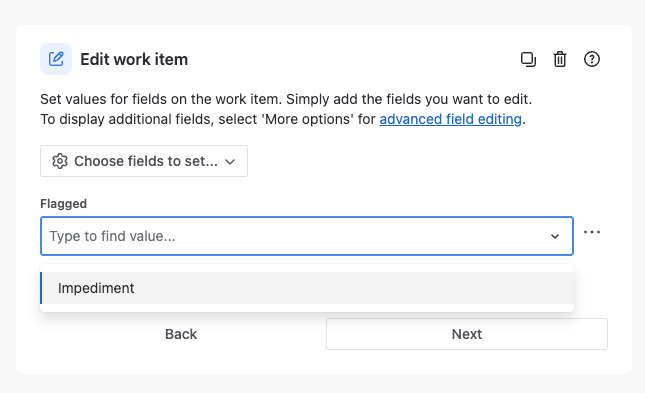This screenshot has width=645, height=393.
Task: Open the advanced field editing link
Action: (450, 119)
